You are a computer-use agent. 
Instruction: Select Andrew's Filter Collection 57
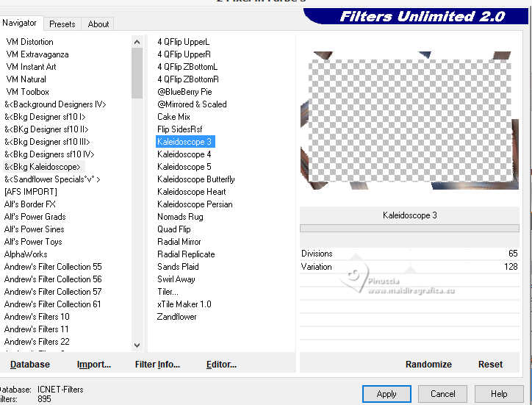click(53, 292)
